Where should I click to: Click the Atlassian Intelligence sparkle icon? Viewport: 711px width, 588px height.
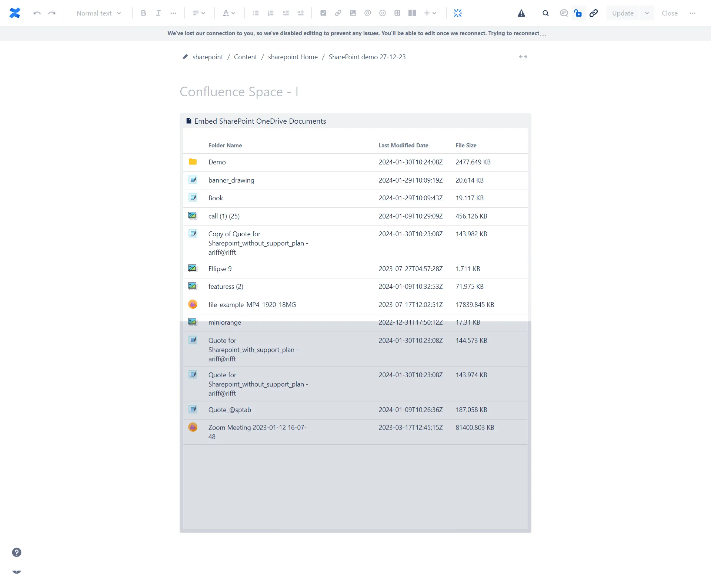coord(458,13)
